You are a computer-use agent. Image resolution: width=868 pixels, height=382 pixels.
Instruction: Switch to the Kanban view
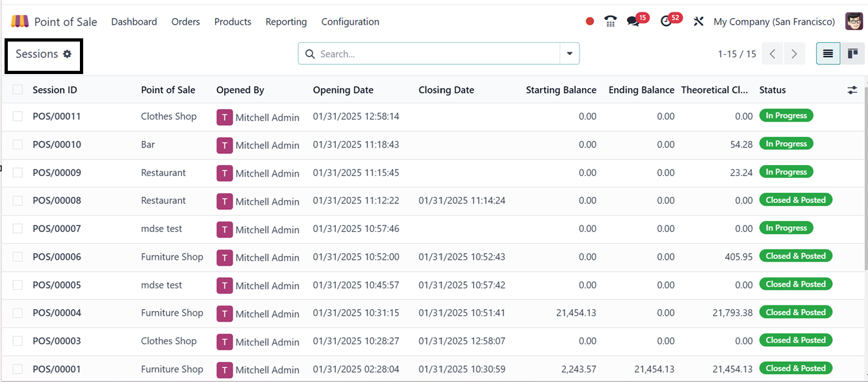pyautogui.click(x=852, y=54)
